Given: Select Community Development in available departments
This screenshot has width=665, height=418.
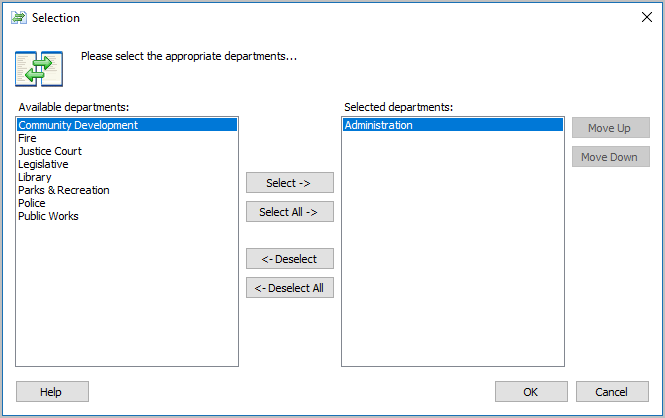Looking at the screenshot, I should (x=78, y=125).
